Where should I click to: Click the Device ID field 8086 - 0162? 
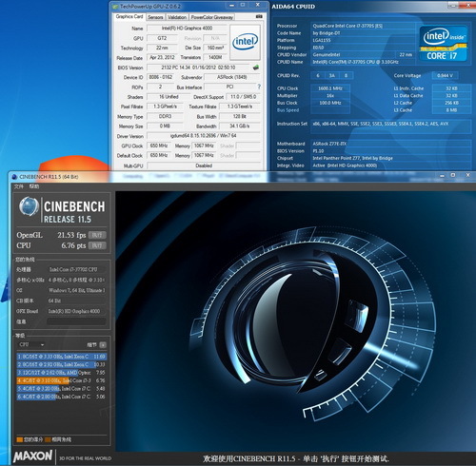(161, 77)
